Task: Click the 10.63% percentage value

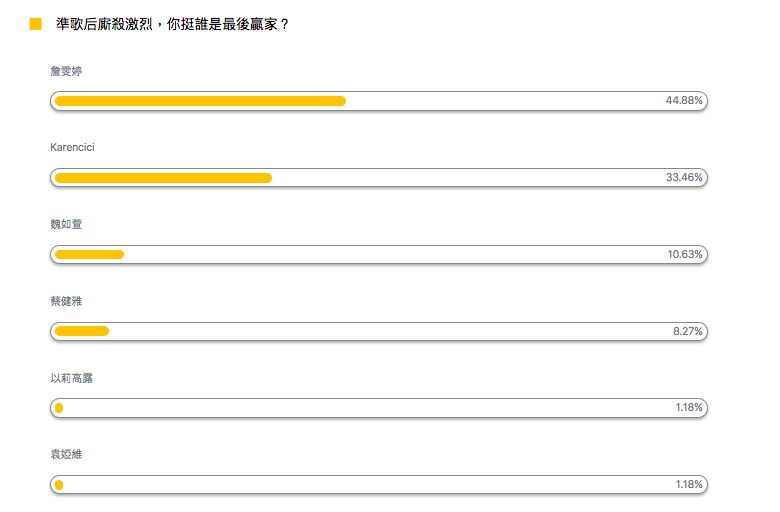Action: 685,254
